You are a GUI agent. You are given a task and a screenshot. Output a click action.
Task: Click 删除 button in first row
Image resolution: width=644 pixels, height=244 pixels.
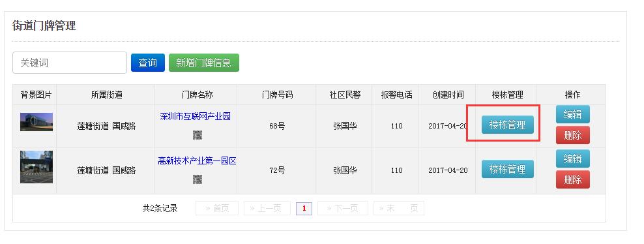point(572,135)
